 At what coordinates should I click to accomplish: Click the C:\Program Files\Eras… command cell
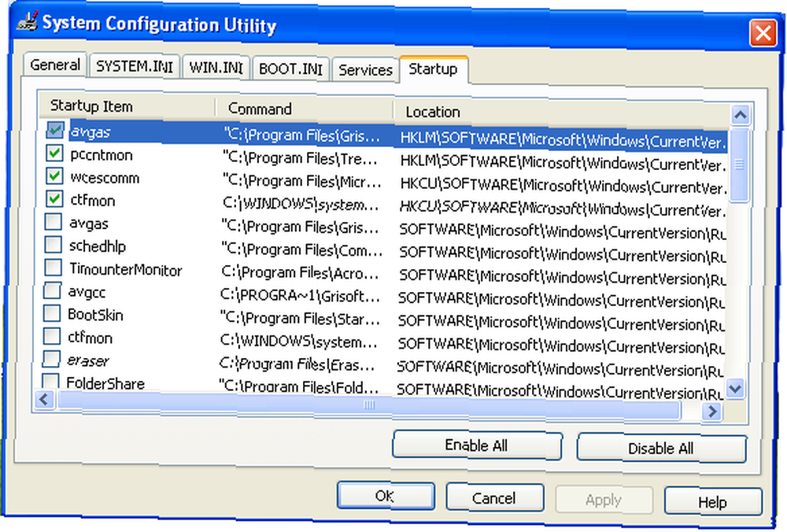tap(297, 364)
